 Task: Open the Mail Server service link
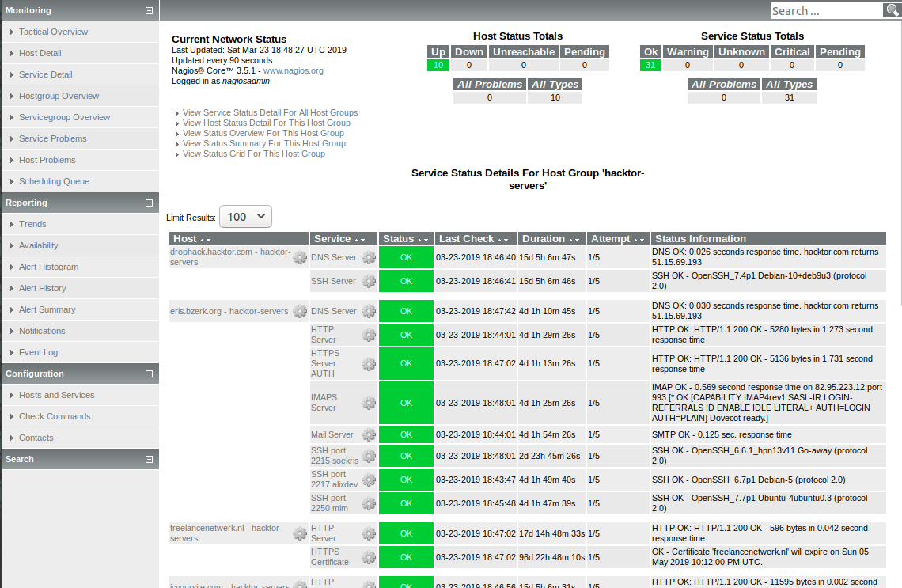click(332, 434)
